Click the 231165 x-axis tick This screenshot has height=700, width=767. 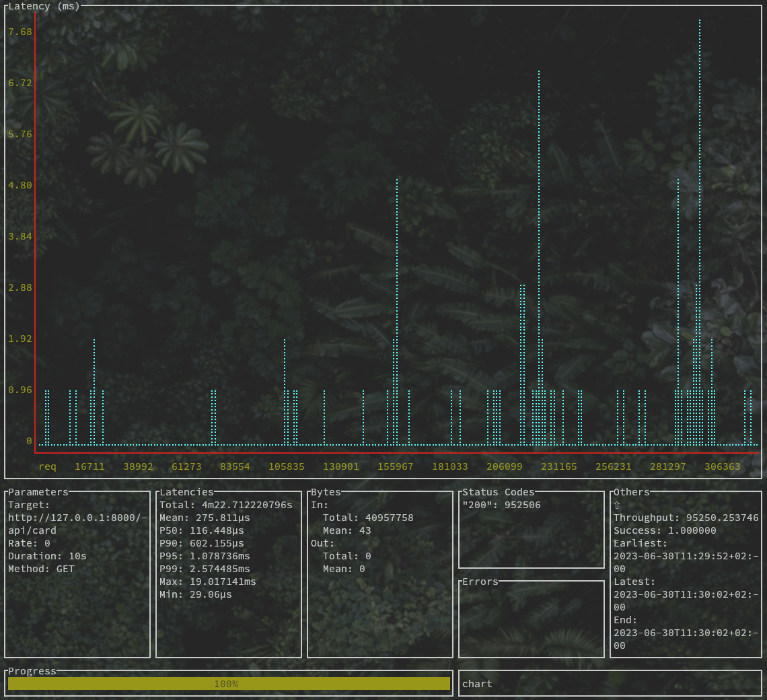(559, 466)
